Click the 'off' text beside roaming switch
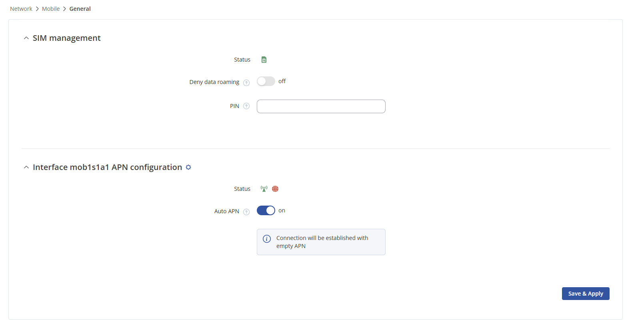This screenshot has width=644, height=330. [282, 81]
